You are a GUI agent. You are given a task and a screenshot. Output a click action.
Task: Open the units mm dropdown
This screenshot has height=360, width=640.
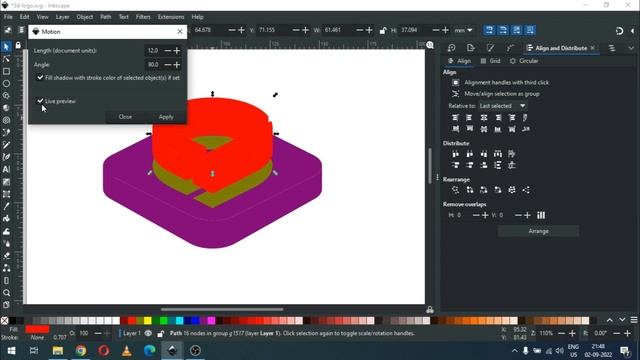[464, 30]
